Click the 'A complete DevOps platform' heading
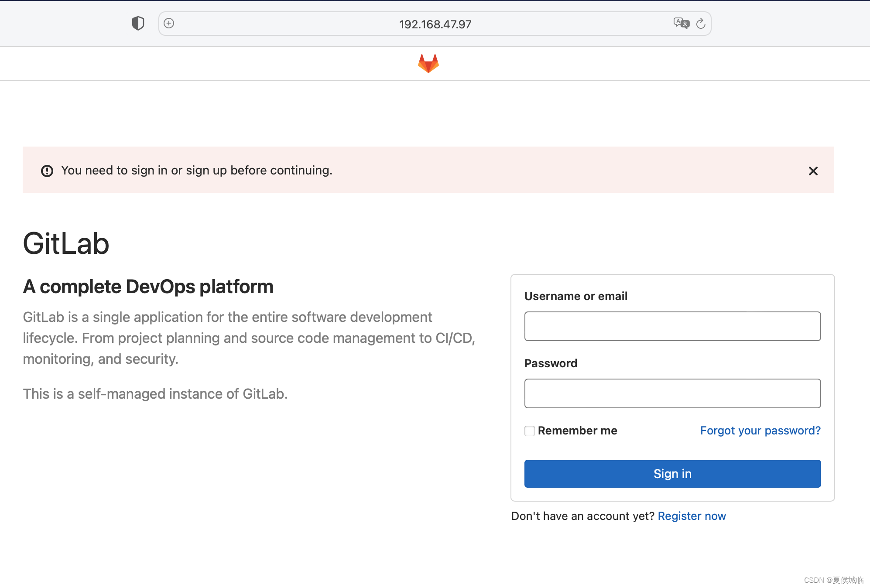The image size is (870, 588). pos(148,287)
